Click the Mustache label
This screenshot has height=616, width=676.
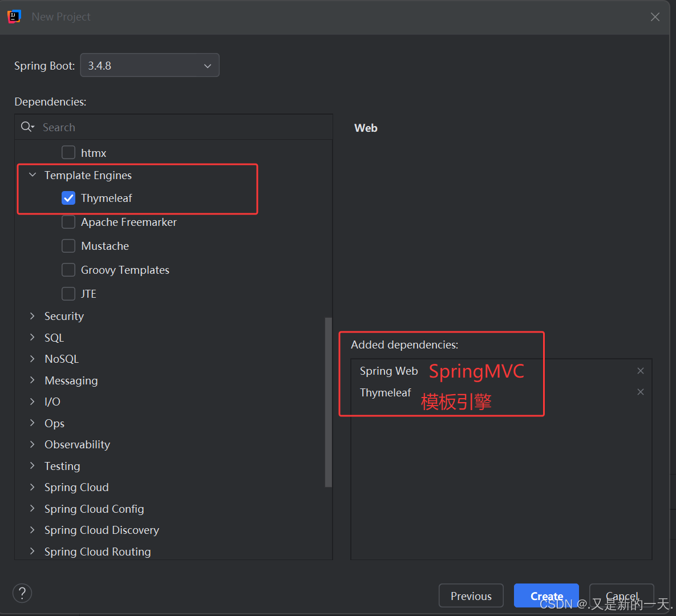point(105,246)
